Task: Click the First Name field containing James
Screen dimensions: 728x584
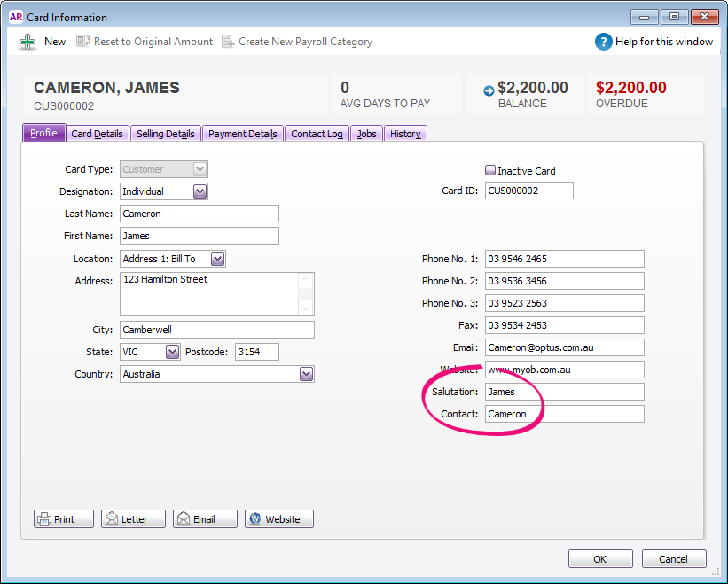Action: click(x=200, y=236)
